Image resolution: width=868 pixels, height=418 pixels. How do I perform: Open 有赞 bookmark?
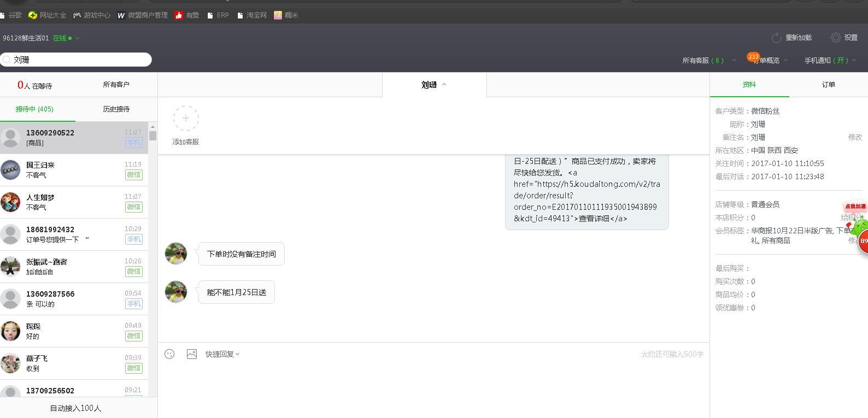pos(187,15)
